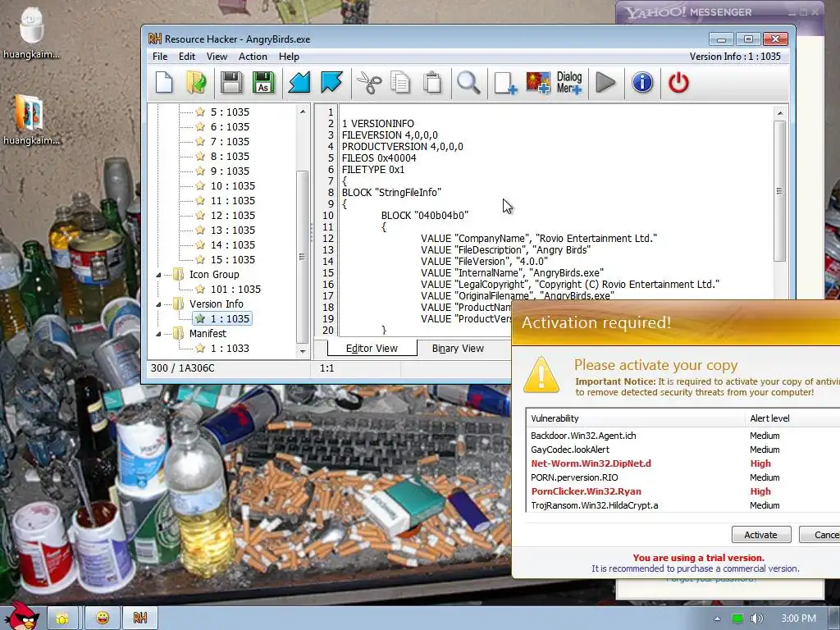840x630 pixels.
Task: Click the Add new resource icon
Action: (x=505, y=83)
